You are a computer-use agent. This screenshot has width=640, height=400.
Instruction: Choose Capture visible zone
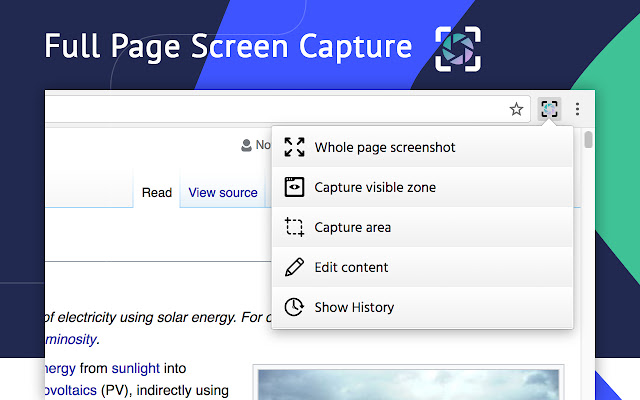[x=422, y=187]
